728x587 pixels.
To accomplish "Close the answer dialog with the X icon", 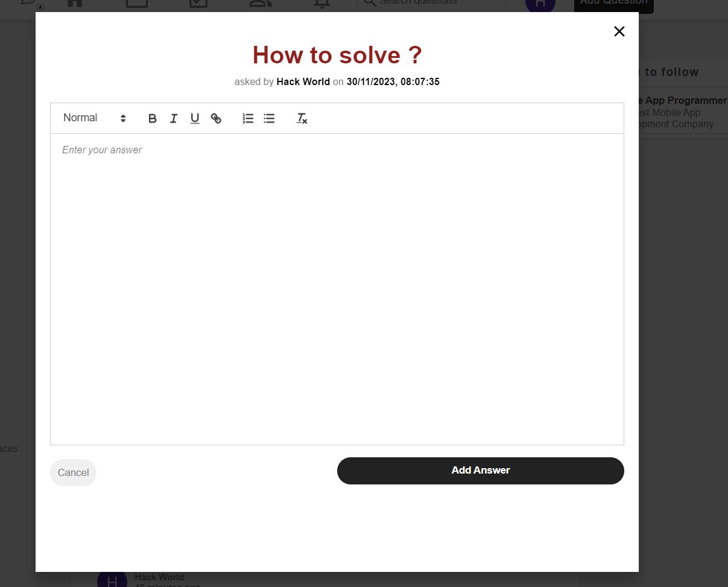I will click(619, 31).
